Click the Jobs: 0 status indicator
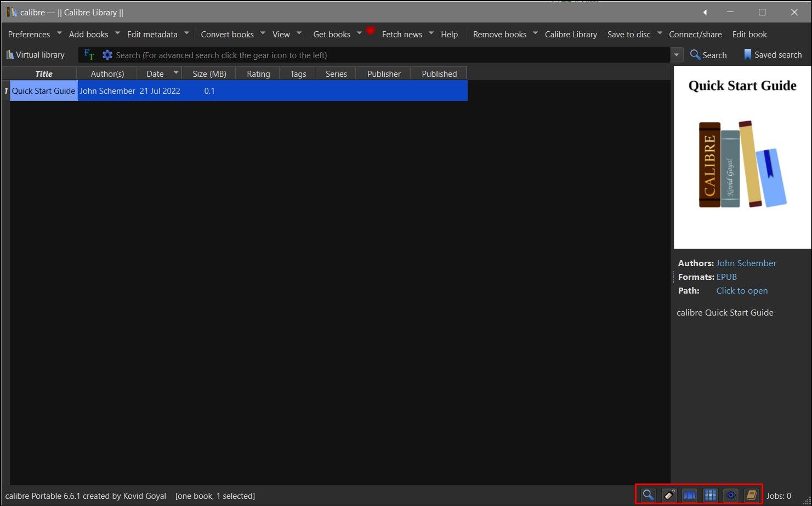812x506 pixels. coord(779,496)
